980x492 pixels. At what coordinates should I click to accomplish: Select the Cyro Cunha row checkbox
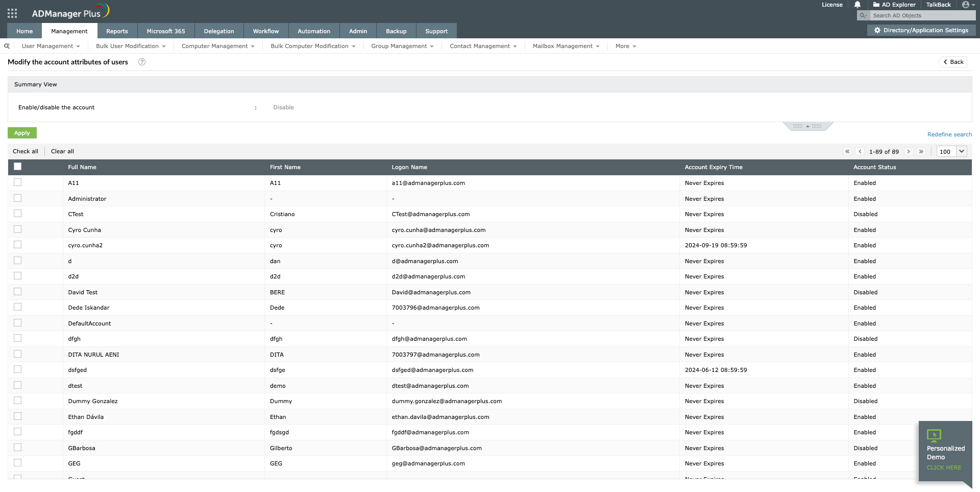pyautogui.click(x=18, y=229)
